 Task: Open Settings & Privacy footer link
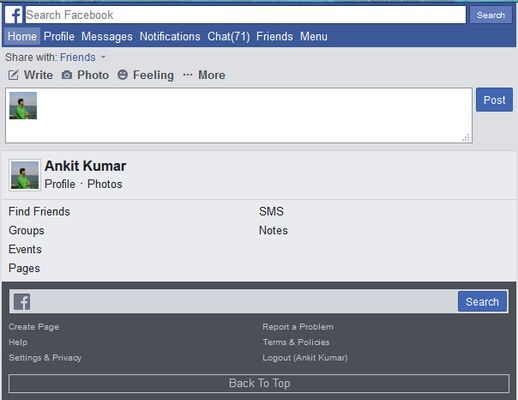pos(45,358)
